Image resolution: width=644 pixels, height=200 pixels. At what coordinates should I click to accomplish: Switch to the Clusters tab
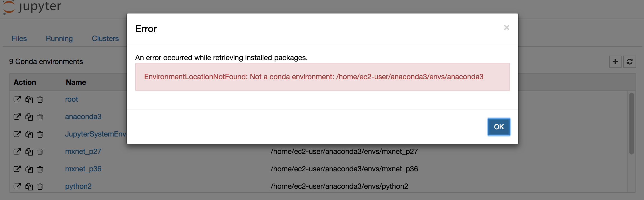(105, 38)
